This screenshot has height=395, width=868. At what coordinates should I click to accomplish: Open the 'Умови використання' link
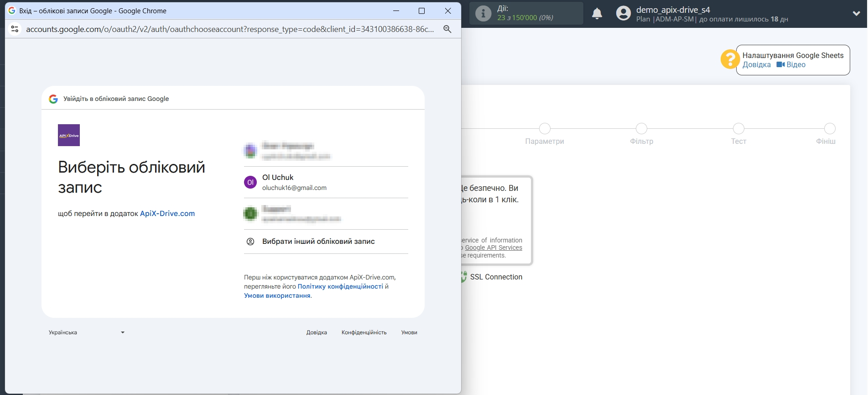click(x=277, y=295)
